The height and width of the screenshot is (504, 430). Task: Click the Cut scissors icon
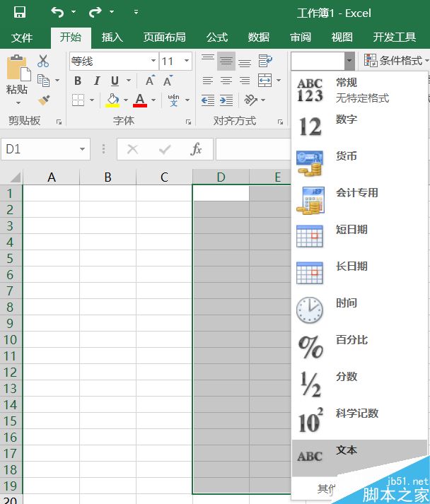click(43, 61)
